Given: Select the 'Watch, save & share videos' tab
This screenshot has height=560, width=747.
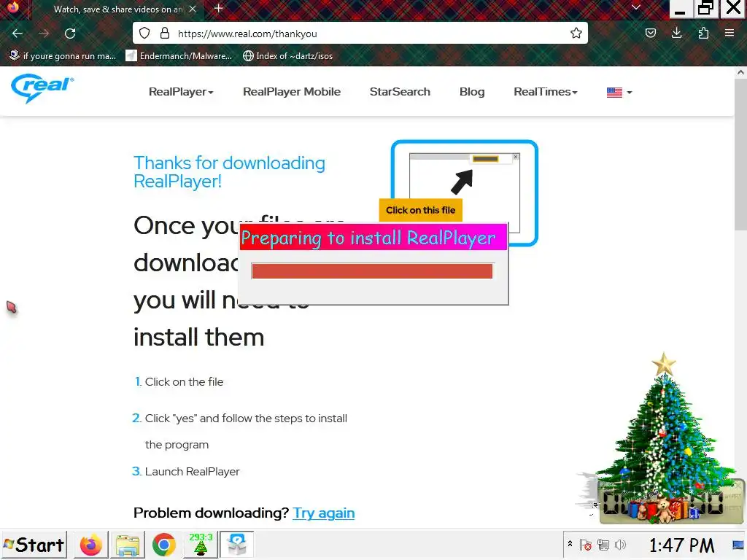Looking at the screenshot, I should click(118, 9).
